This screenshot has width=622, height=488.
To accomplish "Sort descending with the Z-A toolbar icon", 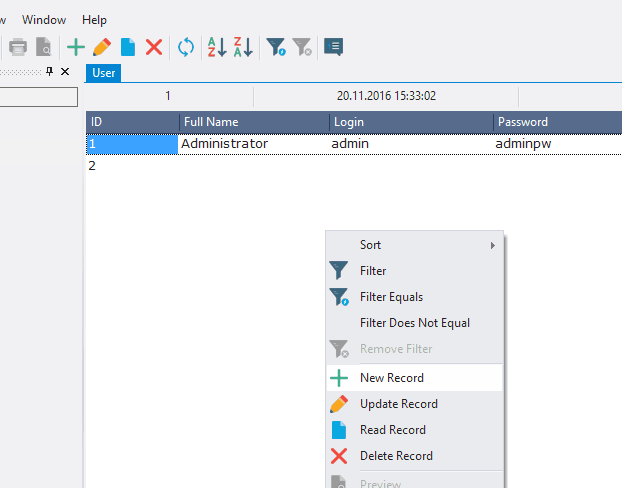I will point(243,47).
